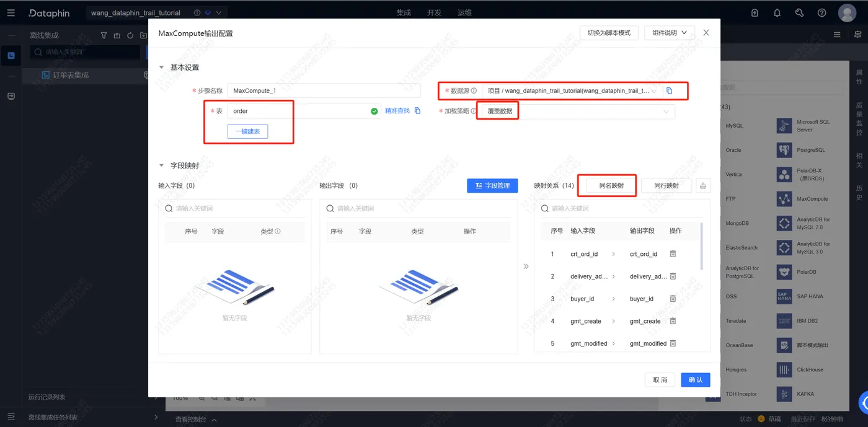Click project info icon next to wang_dataphin_trail_tutorial
The height and width of the screenshot is (427, 868).
197,12
